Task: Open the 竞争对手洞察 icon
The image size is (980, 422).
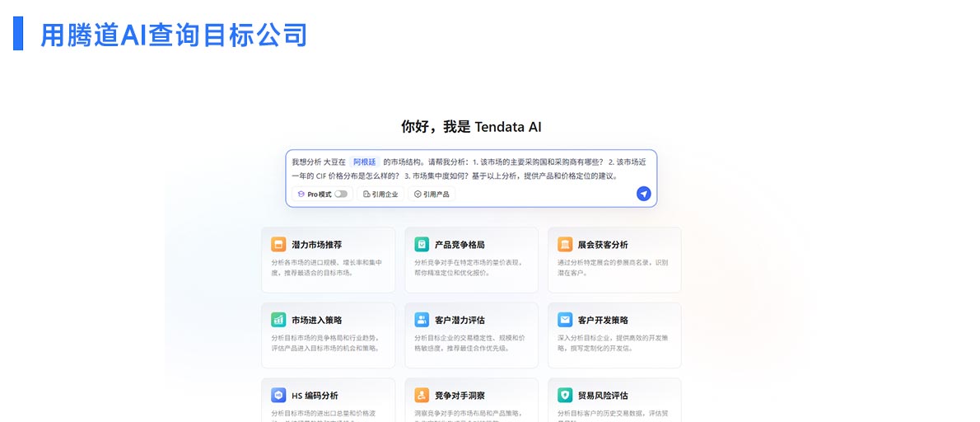Action: point(422,395)
